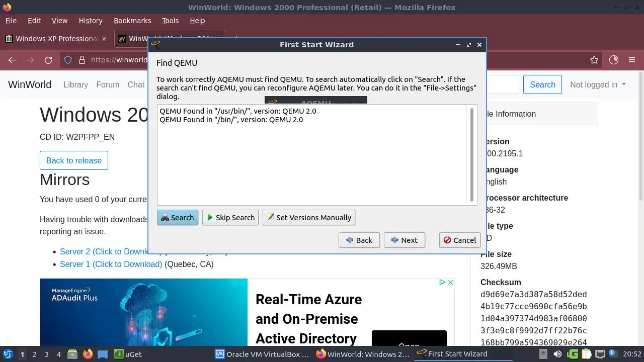Open the Chat link in WinWorld navbar
Screen dimensions: 644x362
click(136, 84)
